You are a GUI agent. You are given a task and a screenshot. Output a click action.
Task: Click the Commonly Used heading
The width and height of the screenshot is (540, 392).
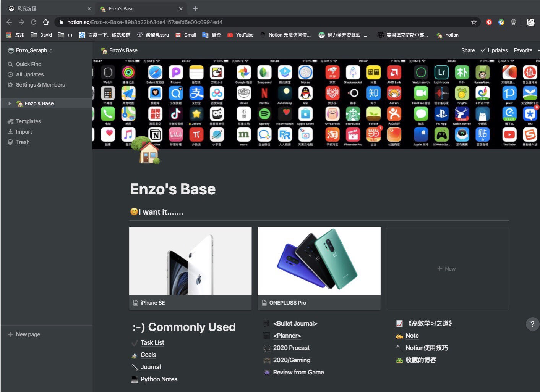[184, 327]
